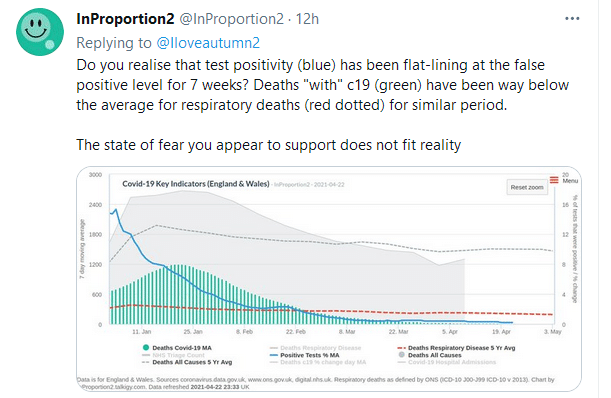
Task: Click the green Deaths Covid-19 legend dot
Action: tap(146, 347)
